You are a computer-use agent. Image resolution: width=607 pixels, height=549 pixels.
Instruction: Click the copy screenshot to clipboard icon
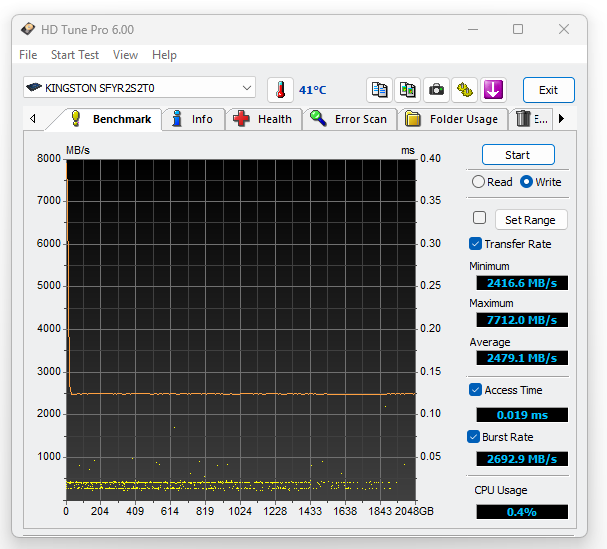point(408,89)
